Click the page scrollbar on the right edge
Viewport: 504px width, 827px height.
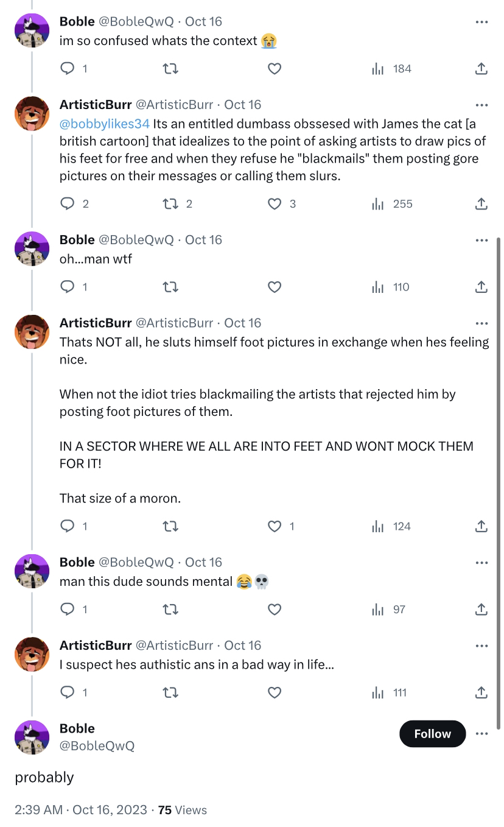tap(500, 481)
